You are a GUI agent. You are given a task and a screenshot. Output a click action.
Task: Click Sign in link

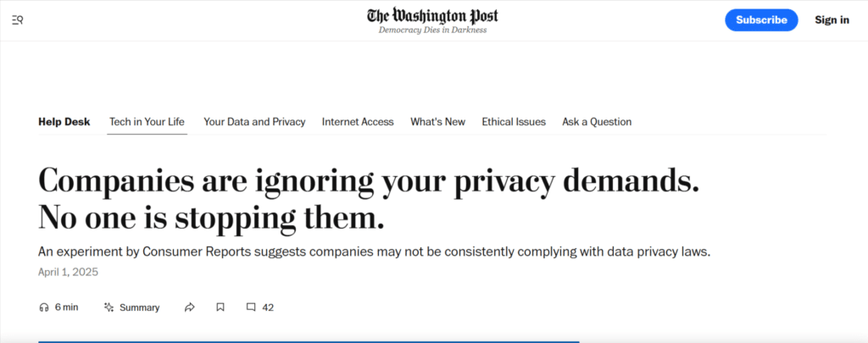pyautogui.click(x=832, y=20)
